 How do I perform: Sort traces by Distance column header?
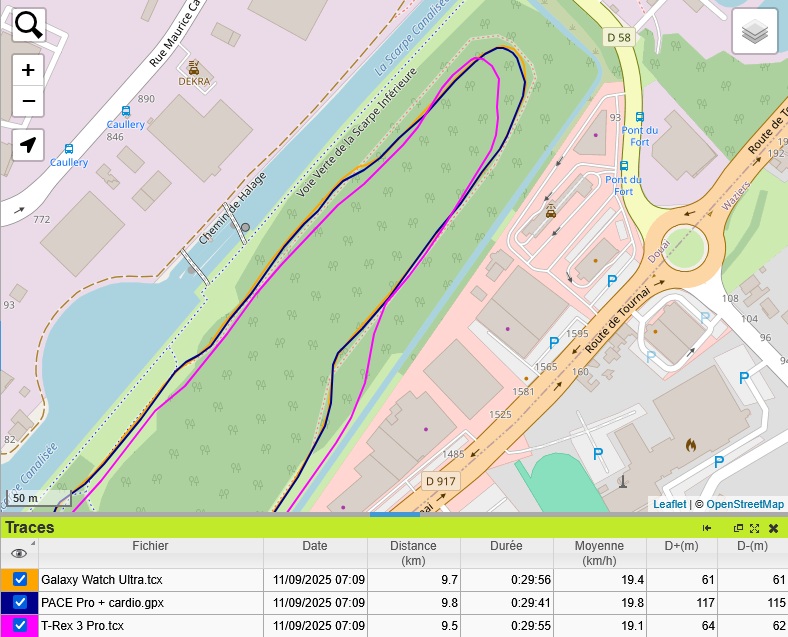coord(413,553)
